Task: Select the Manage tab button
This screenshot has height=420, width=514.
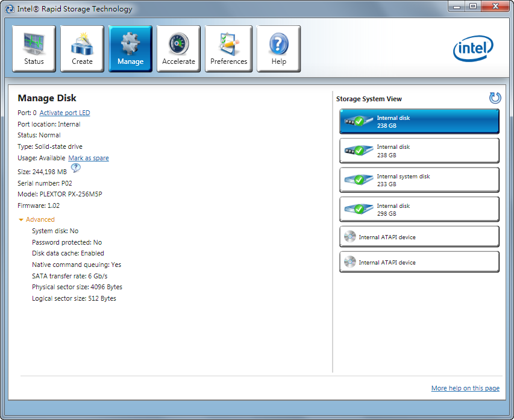Action: click(130, 49)
